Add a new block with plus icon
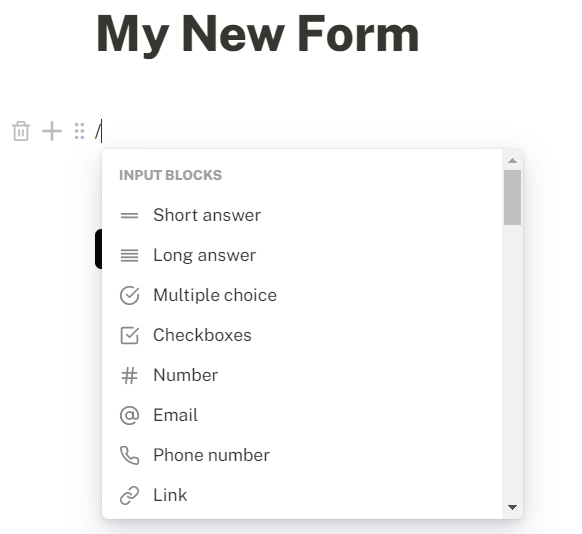Image resolution: width=582 pixels, height=534 pixels. pyautogui.click(x=52, y=131)
